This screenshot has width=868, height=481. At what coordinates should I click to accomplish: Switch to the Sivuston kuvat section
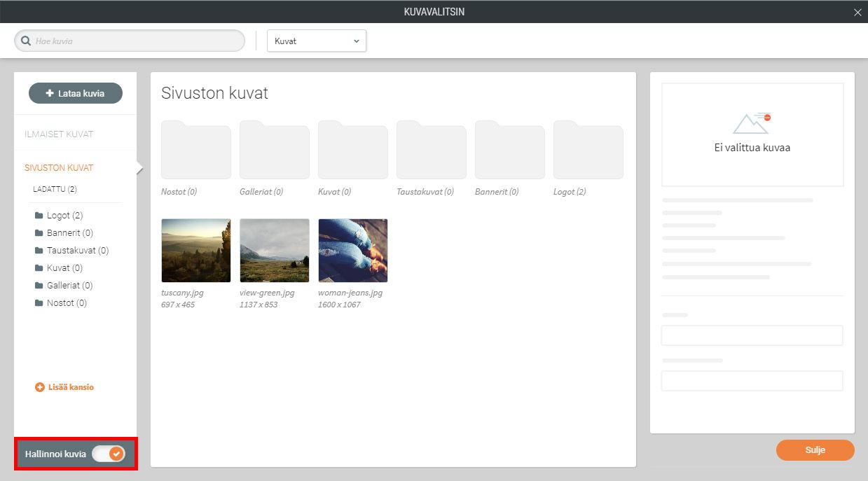coord(59,168)
